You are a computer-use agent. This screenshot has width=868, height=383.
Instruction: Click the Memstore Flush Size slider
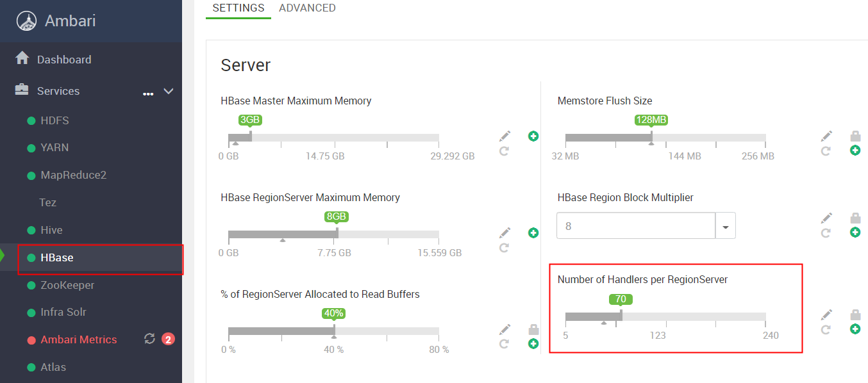click(665, 138)
